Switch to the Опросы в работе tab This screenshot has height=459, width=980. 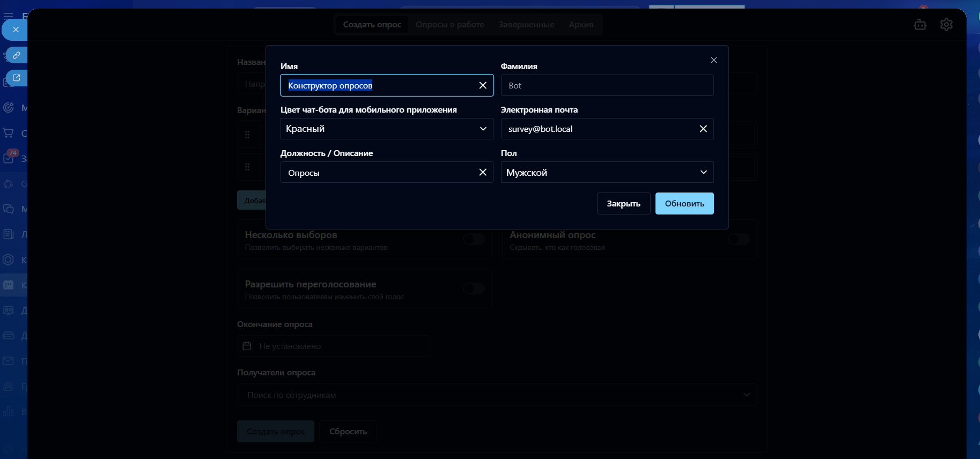(450, 25)
